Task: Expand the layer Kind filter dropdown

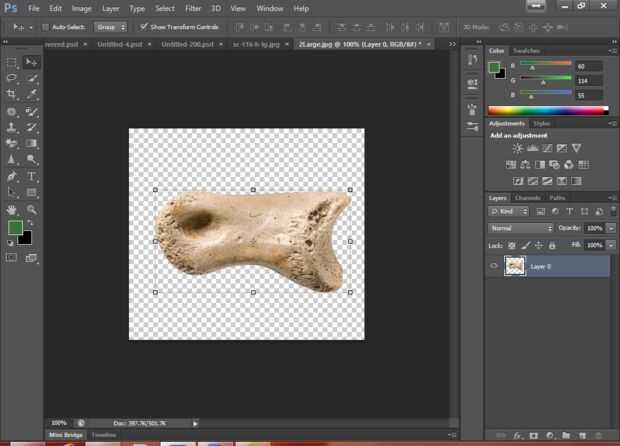Action: [x=510, y=212]
